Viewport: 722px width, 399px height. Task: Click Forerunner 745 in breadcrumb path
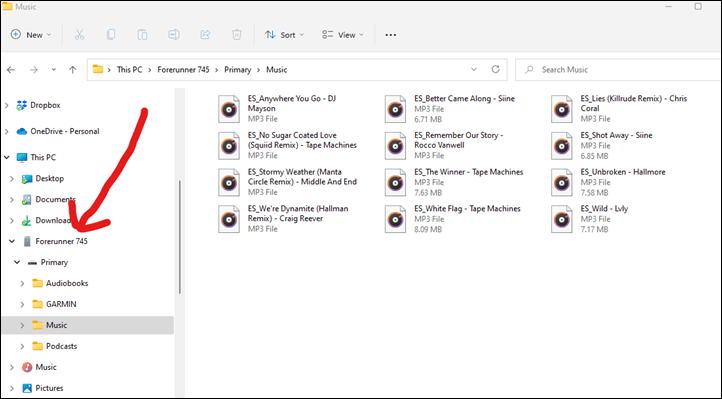click(x=183, y=69)
